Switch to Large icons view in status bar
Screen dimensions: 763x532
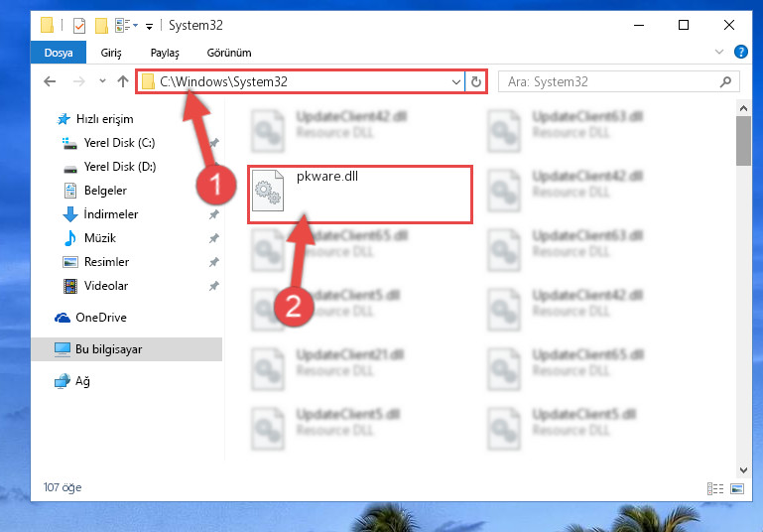tap(737, 488)
